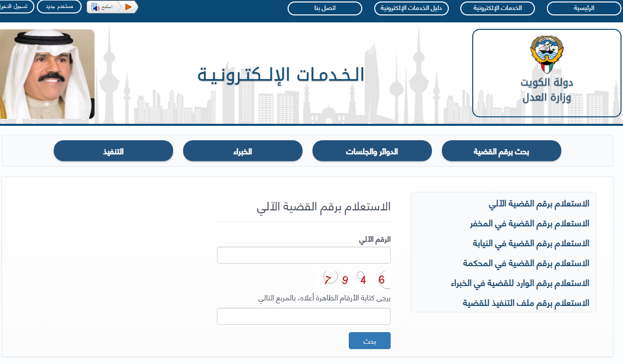Click the orange play icon in listen widget
623x364 pixels.
128,7
